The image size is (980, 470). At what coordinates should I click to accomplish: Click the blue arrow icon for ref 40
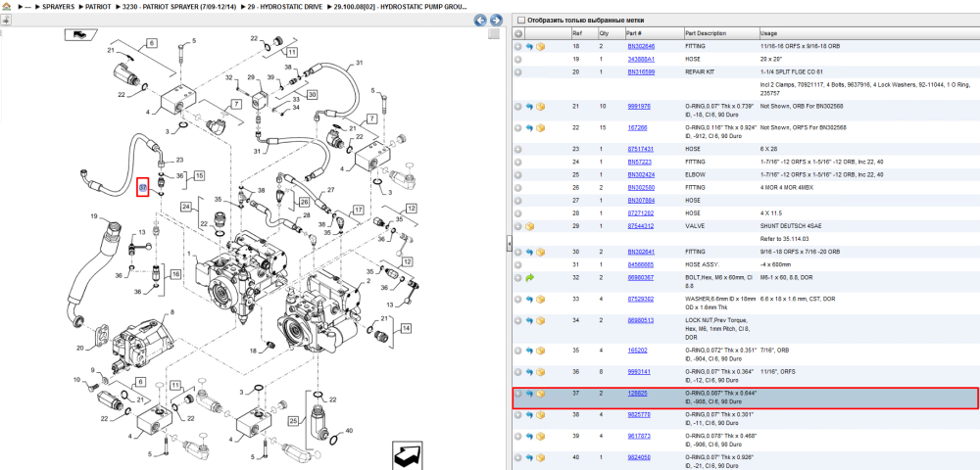(x=529, y=457)
